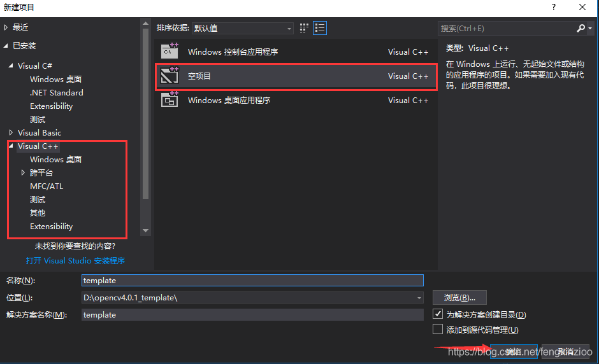
Task: Close the new project dialog
Action: [582, 7]
